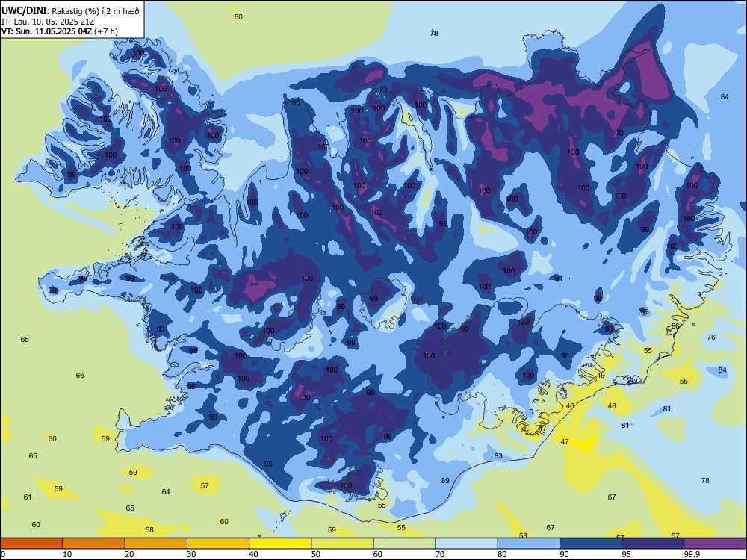Click the humidity value 91 on the map
Screen dimensions: 747x560
558,278
